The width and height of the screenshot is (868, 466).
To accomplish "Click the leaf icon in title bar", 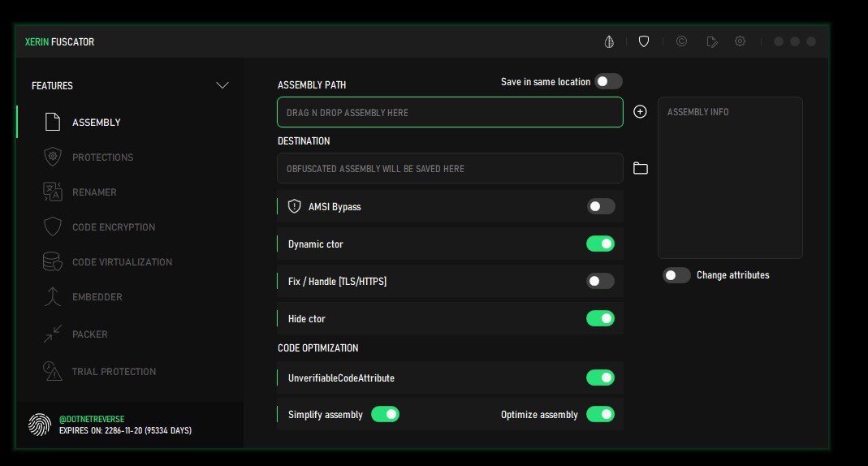I will coord(609,41).
